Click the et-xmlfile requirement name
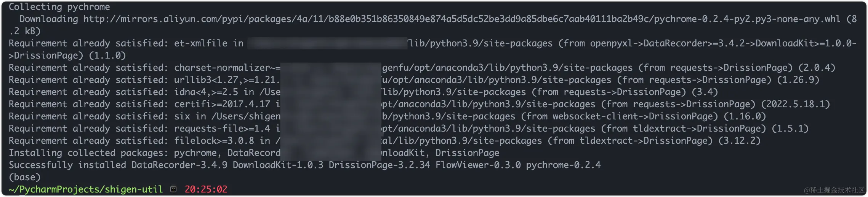Image resolution: width=868 pixels, height=197 pixels. tap(201, 43)
